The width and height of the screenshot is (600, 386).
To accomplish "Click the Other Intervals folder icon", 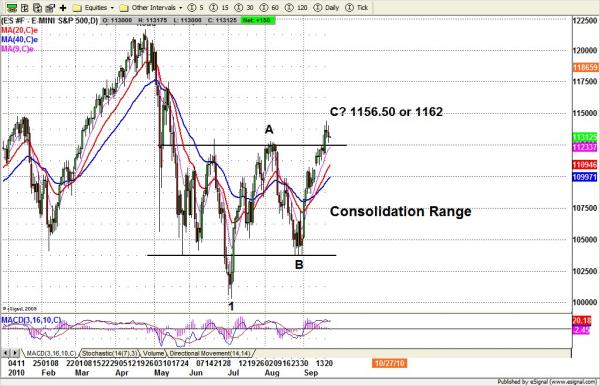I will pyautogui.click(x=124, y=8).
